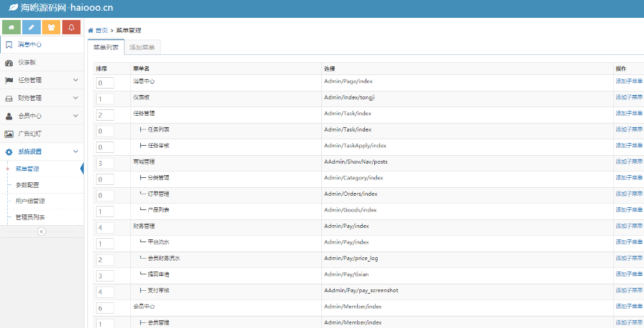Collapse the sidebar with double-arrow button
Image resolution: width=644 pixels, height=328 pixels.
[42, 232]
